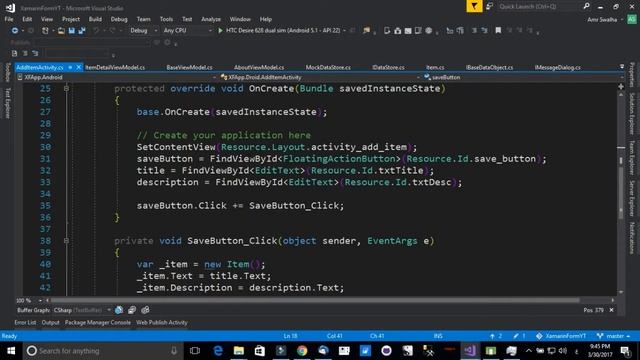Click the user account avatar icon
640x360 pixels.
(632, 19)
